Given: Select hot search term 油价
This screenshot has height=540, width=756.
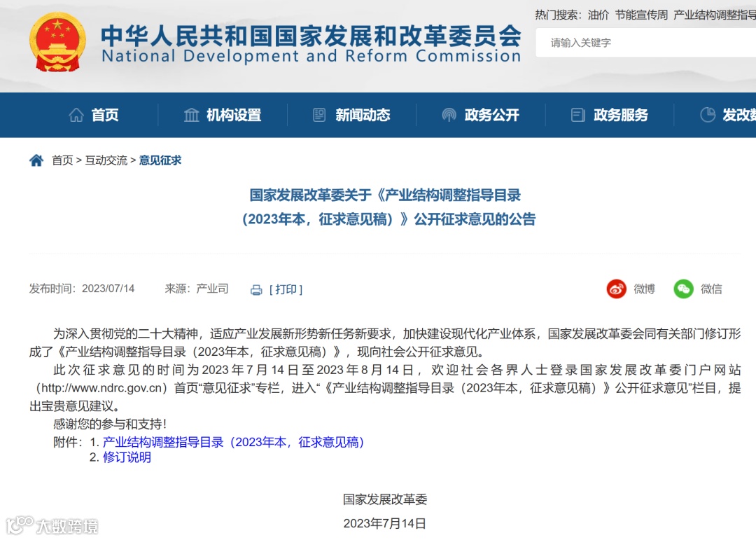Looking at the screenshot, I should tap(598, 15).
